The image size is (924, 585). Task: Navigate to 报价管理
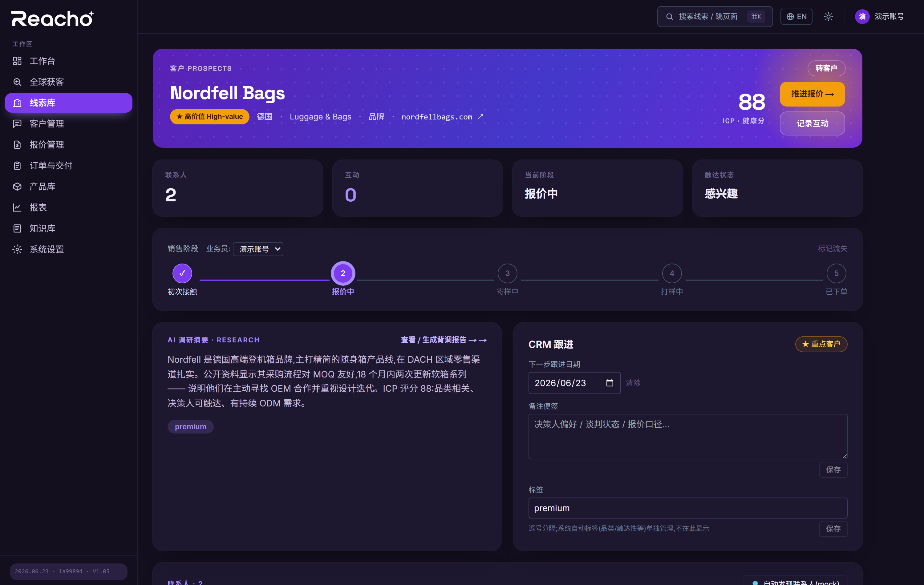pyautogui.click(x=69, y=145)
